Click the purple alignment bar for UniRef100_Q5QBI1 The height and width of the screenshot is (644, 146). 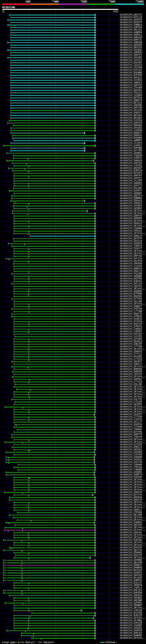tap(50, 565)
